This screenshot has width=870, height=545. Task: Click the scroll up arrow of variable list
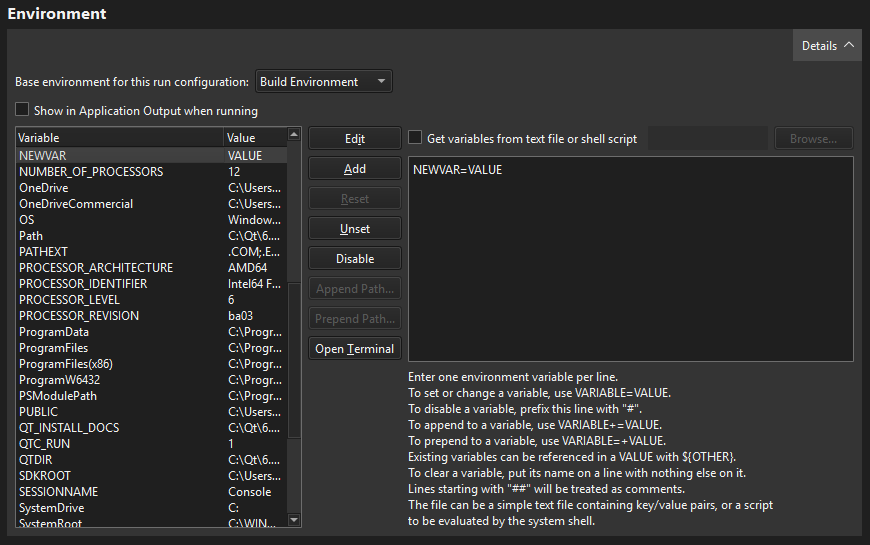[294, 134]
